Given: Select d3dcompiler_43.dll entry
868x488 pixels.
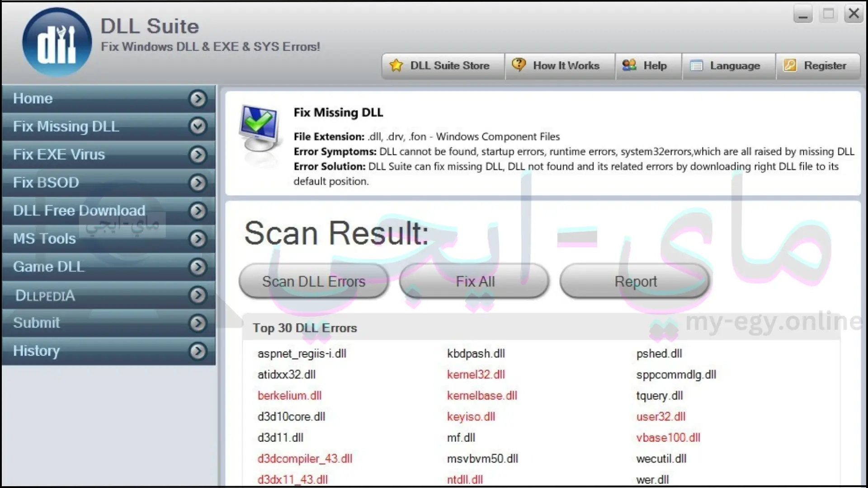Looking at the screenshot, I should click(x=305, y=459).
